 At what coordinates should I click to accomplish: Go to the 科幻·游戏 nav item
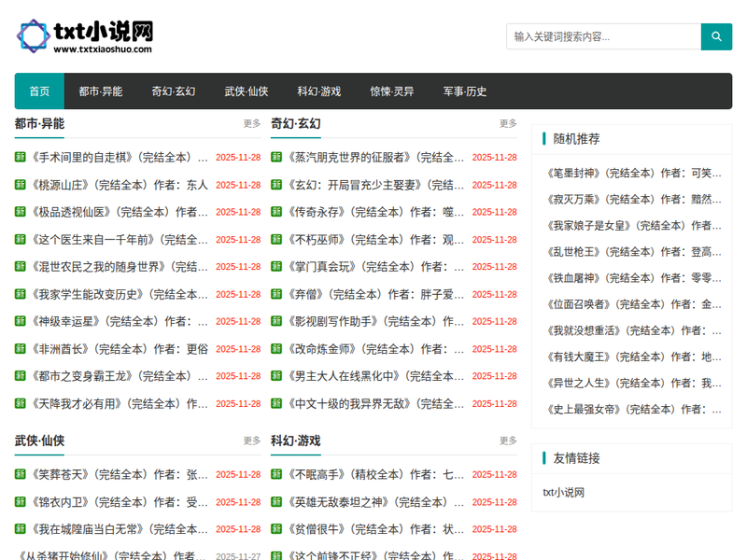[318, 91]
